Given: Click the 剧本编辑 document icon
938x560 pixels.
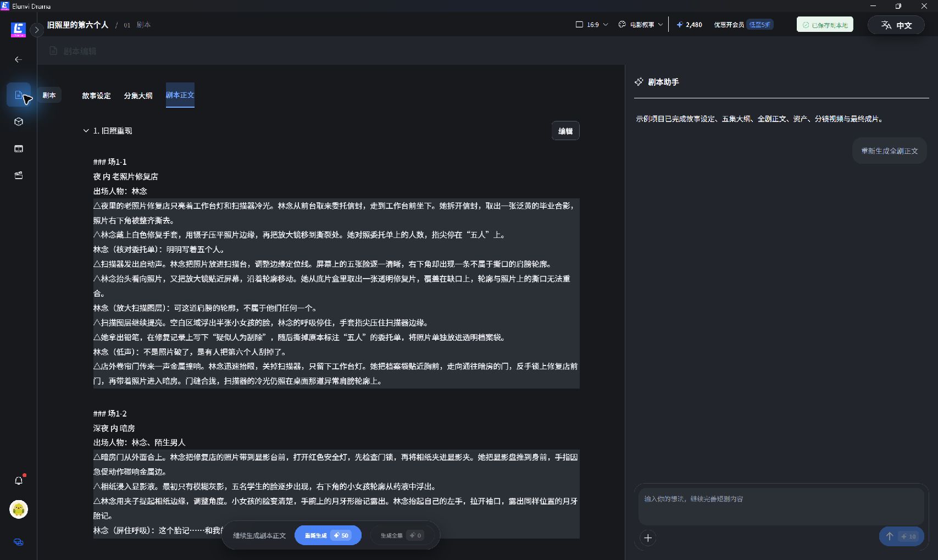Looking at the screenshot, I should click(53, 51).
